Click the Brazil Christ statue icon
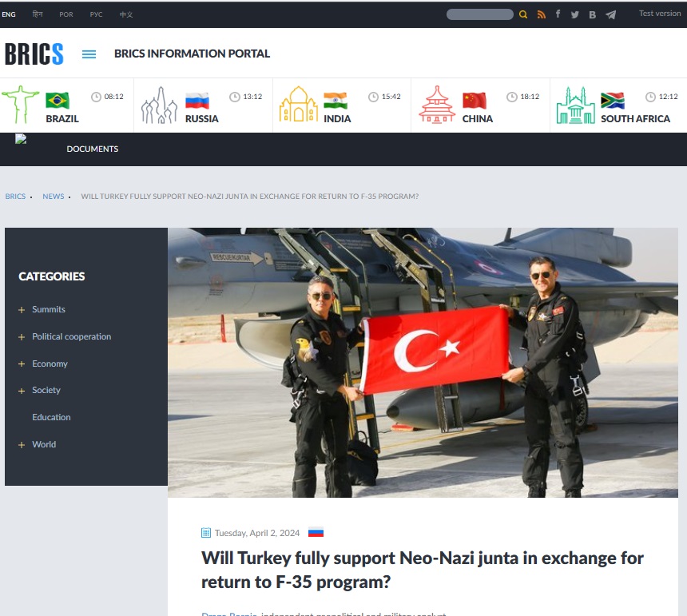The image size is (687, 616). [20, 105]
